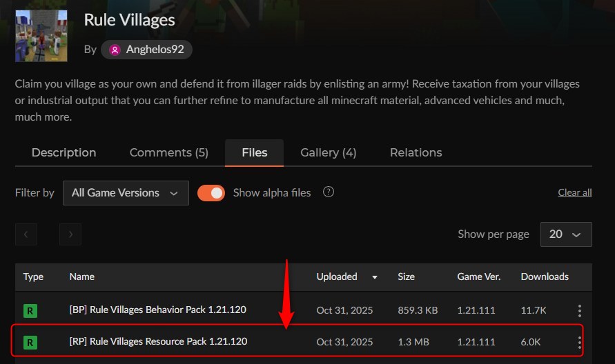Click the Behavior Pack 1.21.111 game version
This screenshot has height=364, width=615.
click(476, 310)
